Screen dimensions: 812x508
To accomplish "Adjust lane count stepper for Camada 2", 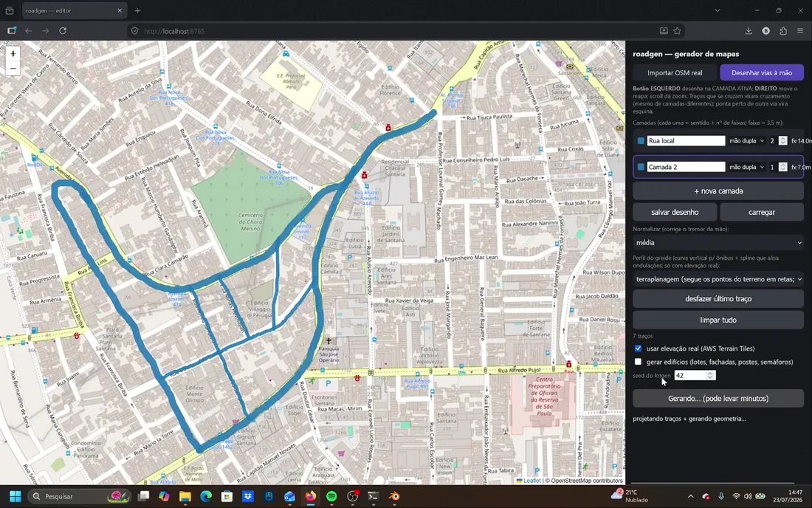I will coord(783,168).
